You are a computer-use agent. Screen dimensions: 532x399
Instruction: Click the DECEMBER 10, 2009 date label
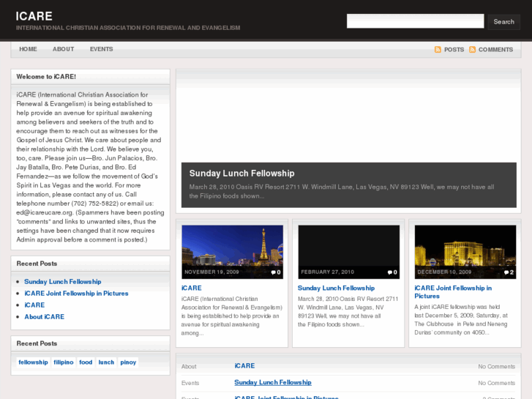click(444, 272)
